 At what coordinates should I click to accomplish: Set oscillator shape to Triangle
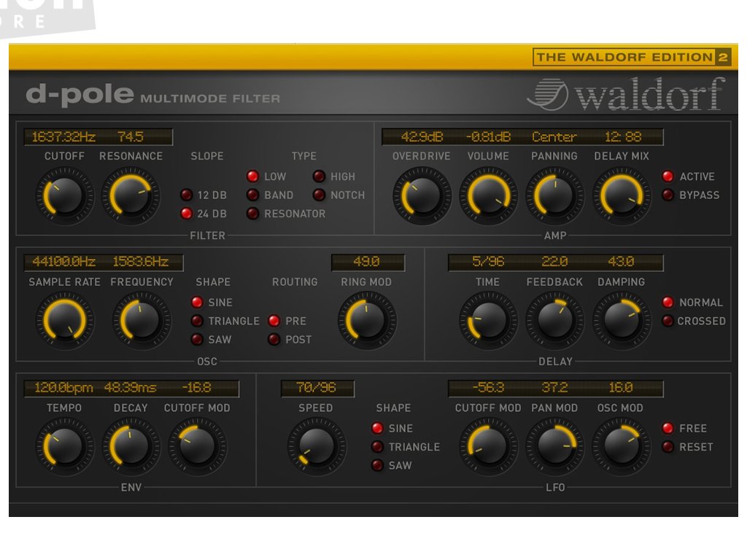tap(197, 321)
